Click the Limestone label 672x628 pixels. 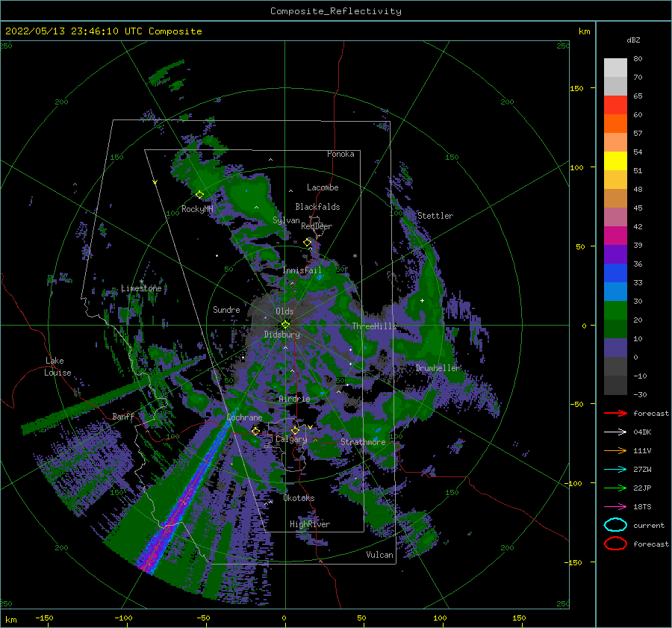tap(141, 288)
